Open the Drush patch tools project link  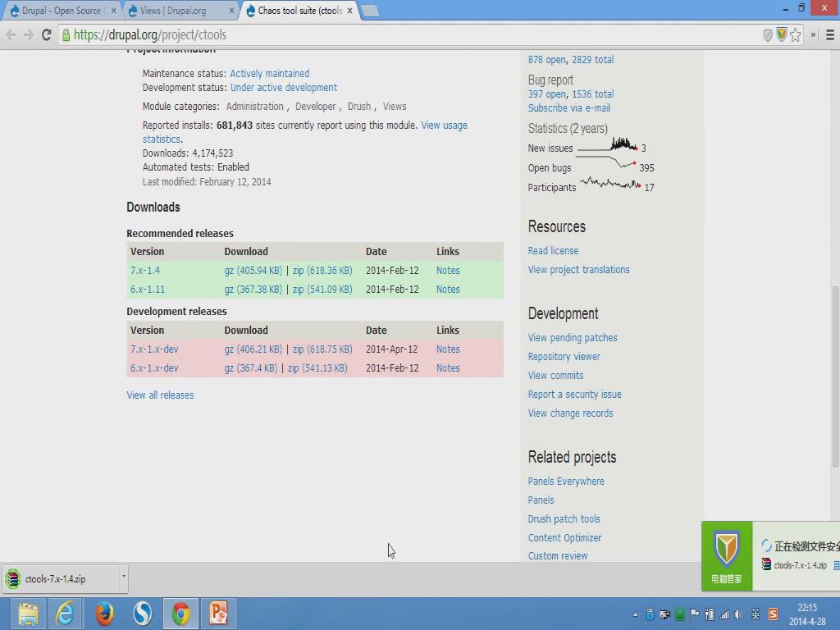click(564, 519)
